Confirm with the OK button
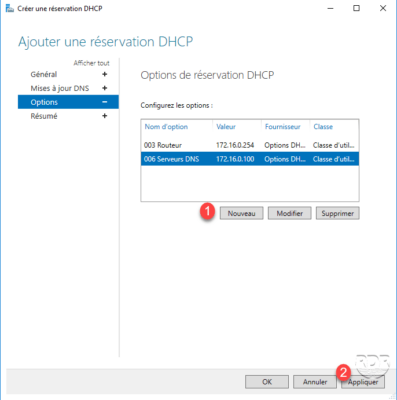Screen dimensions: 397x400 tap(267, 382)
